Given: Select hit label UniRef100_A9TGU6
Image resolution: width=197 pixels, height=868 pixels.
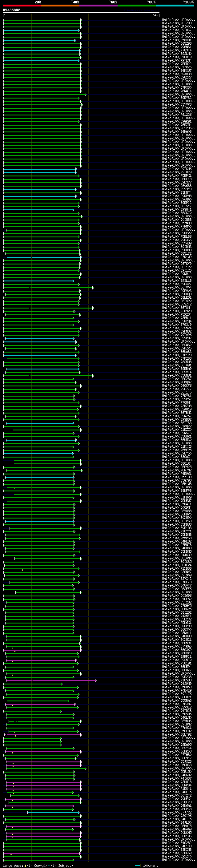Looking at the screenshot, I should [x=177, y=169].
